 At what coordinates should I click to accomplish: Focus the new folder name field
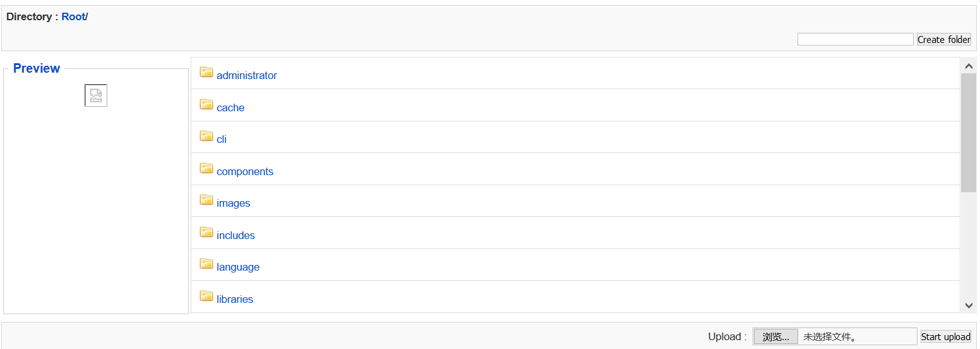click(855, 39)
